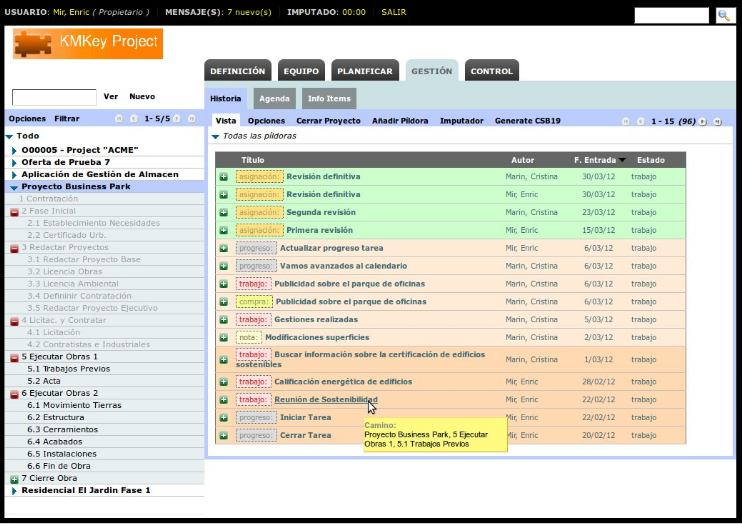This screenshot has width=742, height=524.
Task: Collapse the '2 Fase Inicial' tree node
Action: (x=14, y=212)
